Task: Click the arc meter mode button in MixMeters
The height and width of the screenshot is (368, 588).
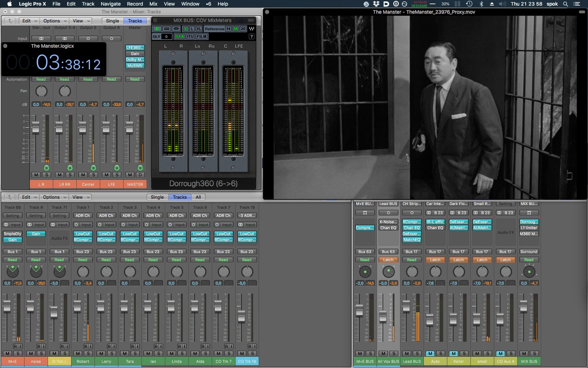Action: point(176,29)
